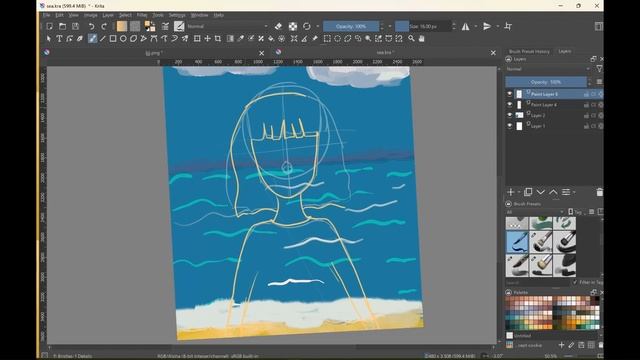Hide Paint Layer 4 via eye icon
The image size is (640, 360).
click(509, 104)
